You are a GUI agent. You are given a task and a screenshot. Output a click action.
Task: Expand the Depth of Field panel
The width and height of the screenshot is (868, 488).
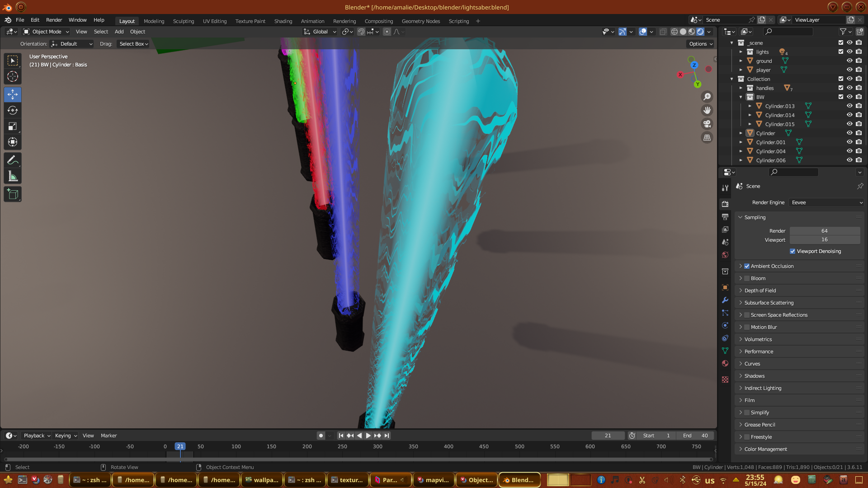pyautogui.click(x=760, y=291)
